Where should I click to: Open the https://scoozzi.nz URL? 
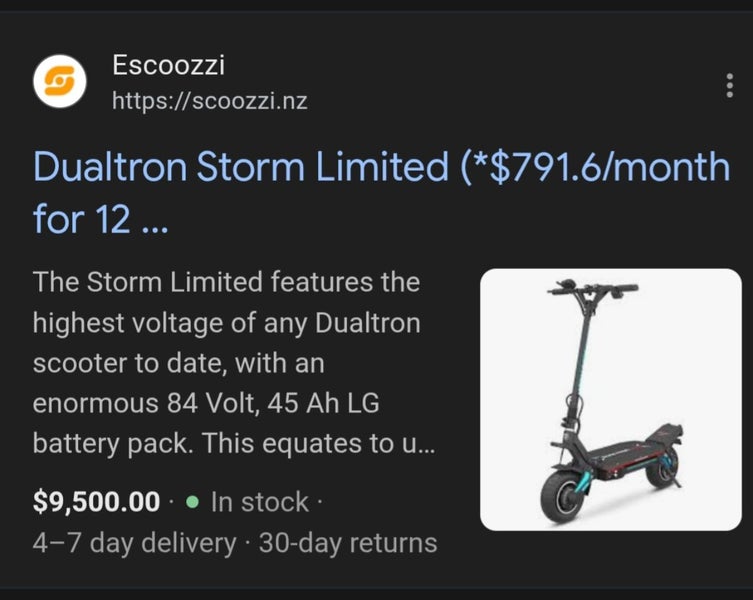coord(216,100)
